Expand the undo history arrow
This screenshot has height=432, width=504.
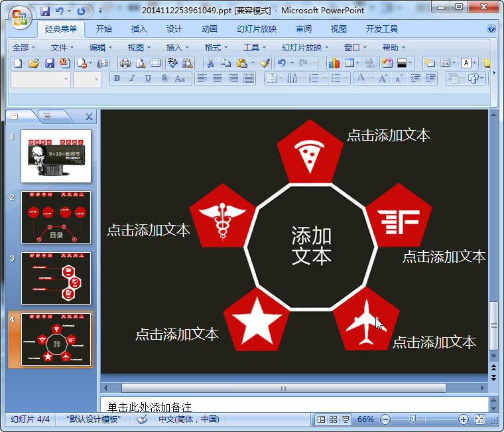292,63
